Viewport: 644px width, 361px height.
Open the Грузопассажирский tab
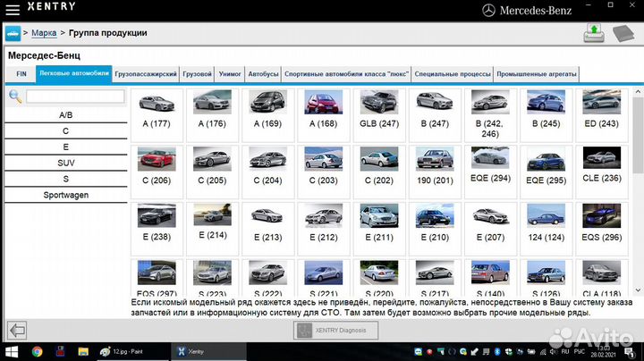tap(146, 74)
